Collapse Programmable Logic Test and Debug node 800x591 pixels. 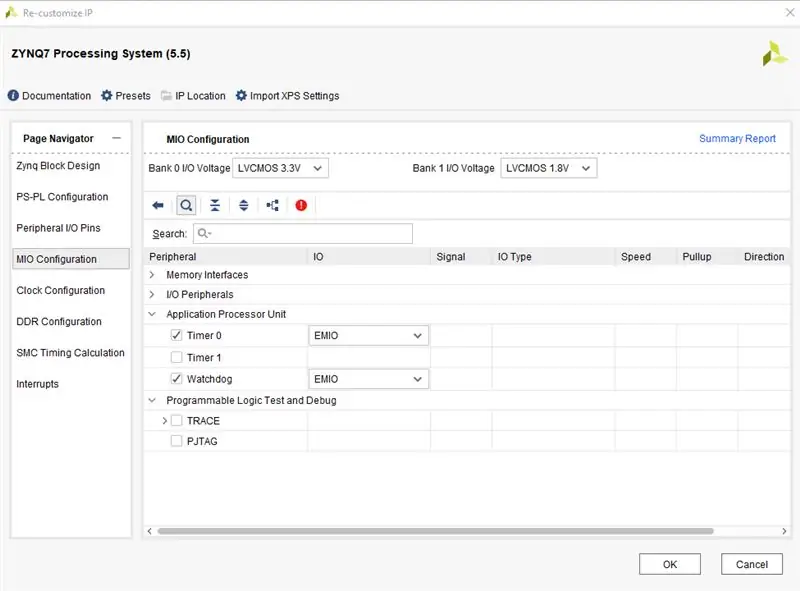coord(152,400)
